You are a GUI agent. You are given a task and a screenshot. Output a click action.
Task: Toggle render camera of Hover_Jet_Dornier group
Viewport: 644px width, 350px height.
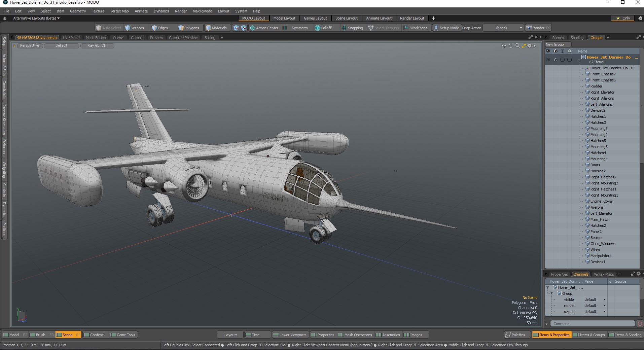(x=556, y=60)
